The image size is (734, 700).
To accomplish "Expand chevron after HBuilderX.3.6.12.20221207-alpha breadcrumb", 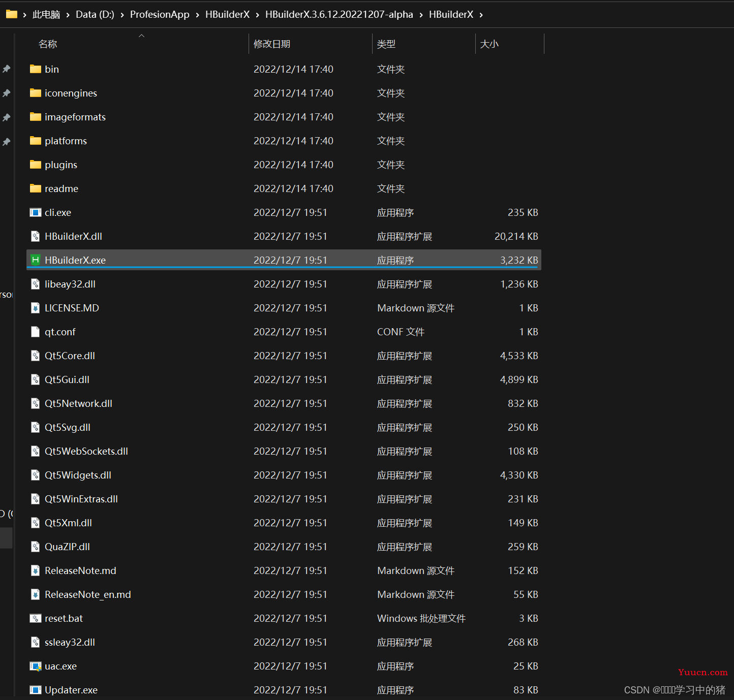I will coord(421,15).
